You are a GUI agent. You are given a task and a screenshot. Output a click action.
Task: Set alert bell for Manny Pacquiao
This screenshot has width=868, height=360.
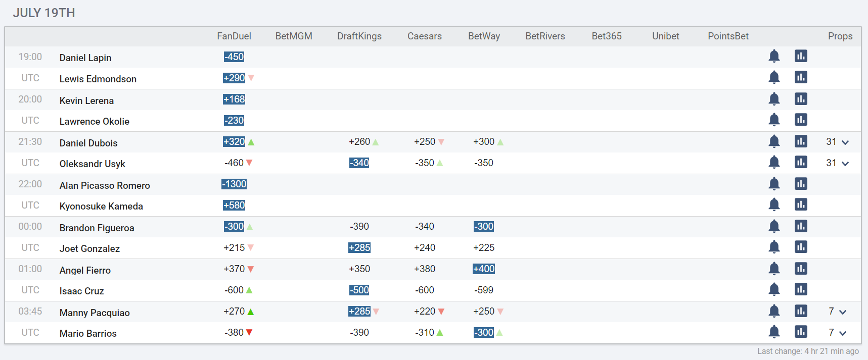774,311
